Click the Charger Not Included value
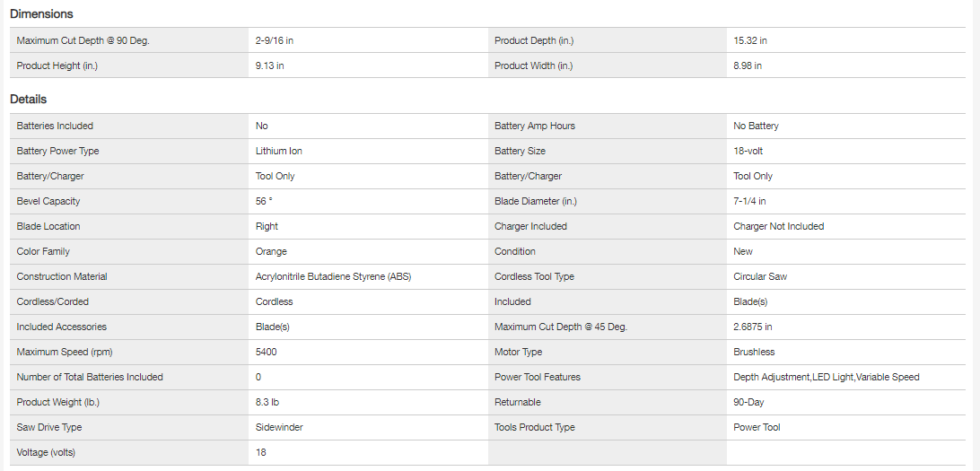The image size is (980, 471). [778, 226]
